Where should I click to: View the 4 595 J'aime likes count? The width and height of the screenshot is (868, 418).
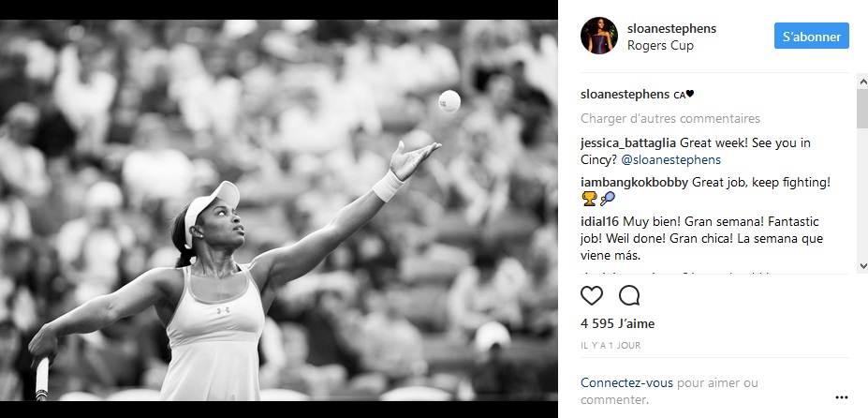[x=617, y=323]
